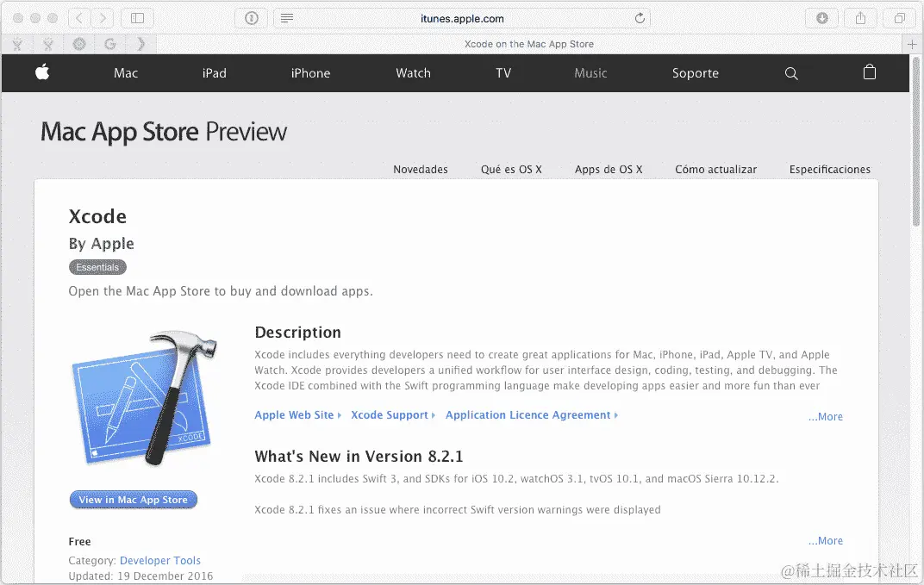The height and width of the screenshot is (585, 924).
Task: Click the Description heading
Action: [297, 333]
